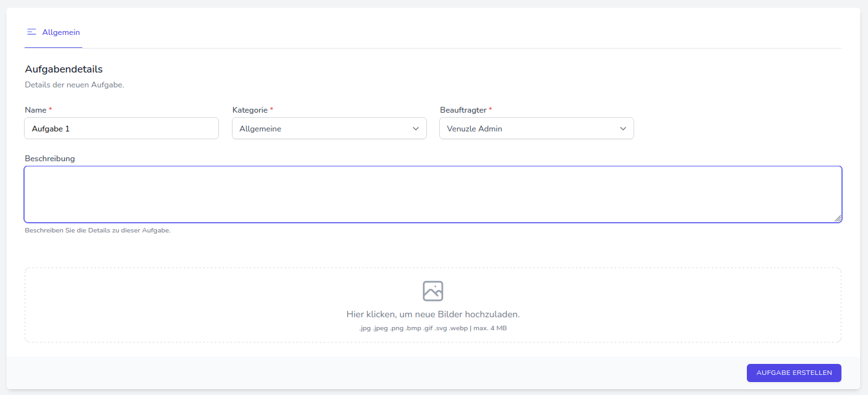The image size is (868, 395).
Task: Click the Allgemein tab's lines icon
Action: click(x=32, y=32)
